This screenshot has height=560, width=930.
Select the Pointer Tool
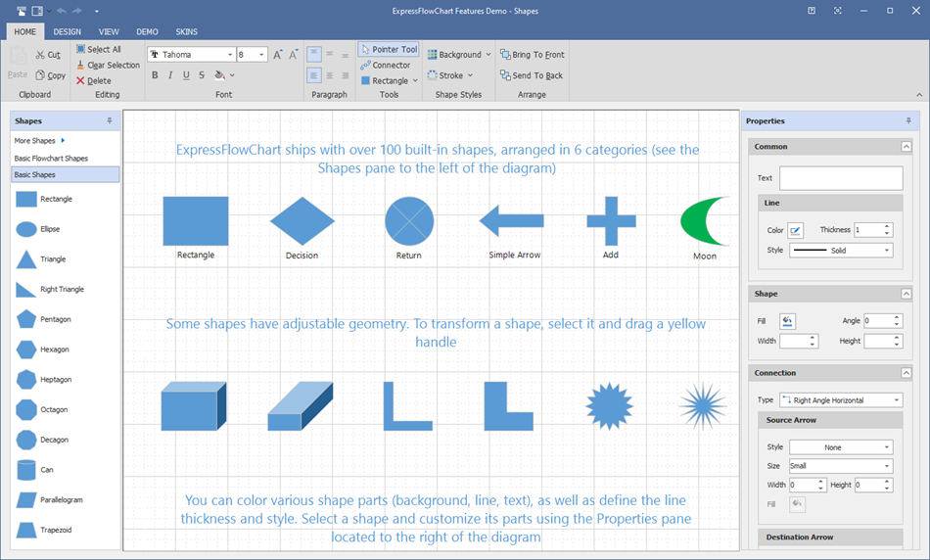click(x=389, y=49)
